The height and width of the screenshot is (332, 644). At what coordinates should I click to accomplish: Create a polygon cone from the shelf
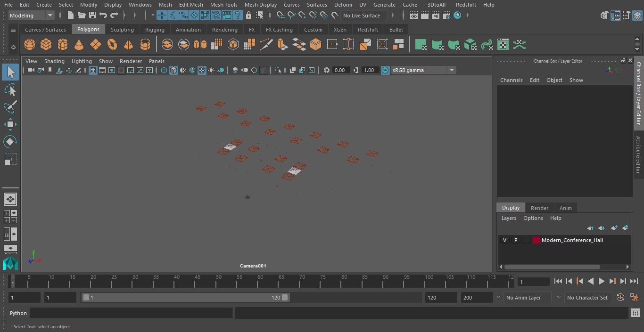79,45
